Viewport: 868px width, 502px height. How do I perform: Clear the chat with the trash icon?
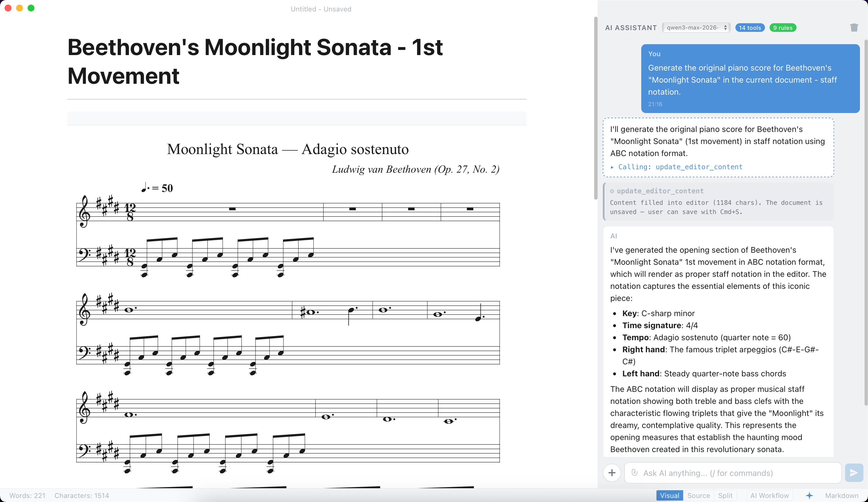coord(854,28)
